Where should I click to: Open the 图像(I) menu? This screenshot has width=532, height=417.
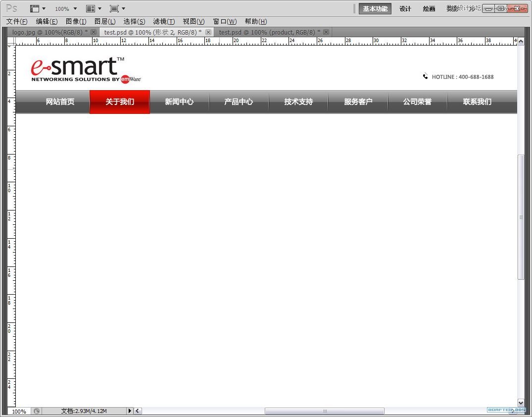point(76,21)
